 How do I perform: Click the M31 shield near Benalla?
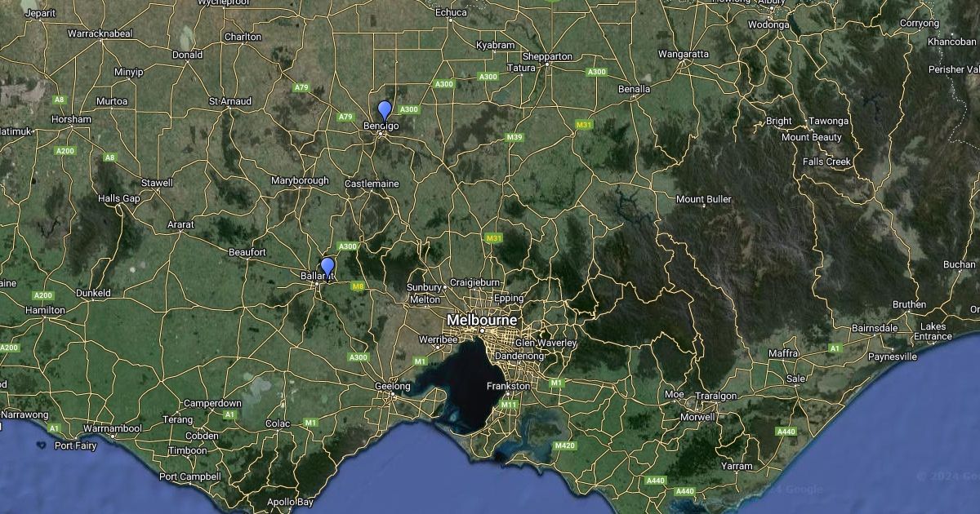pyautogui.click(x=583, y=124)
